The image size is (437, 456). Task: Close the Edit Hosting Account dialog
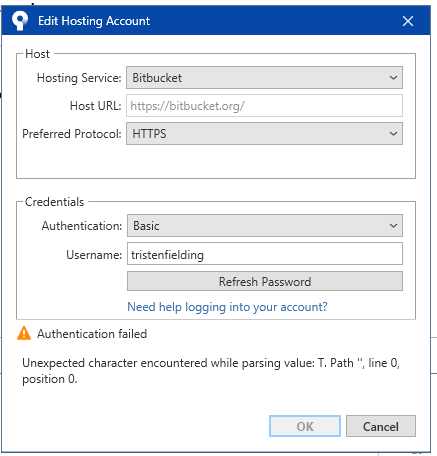coord(408,21)
